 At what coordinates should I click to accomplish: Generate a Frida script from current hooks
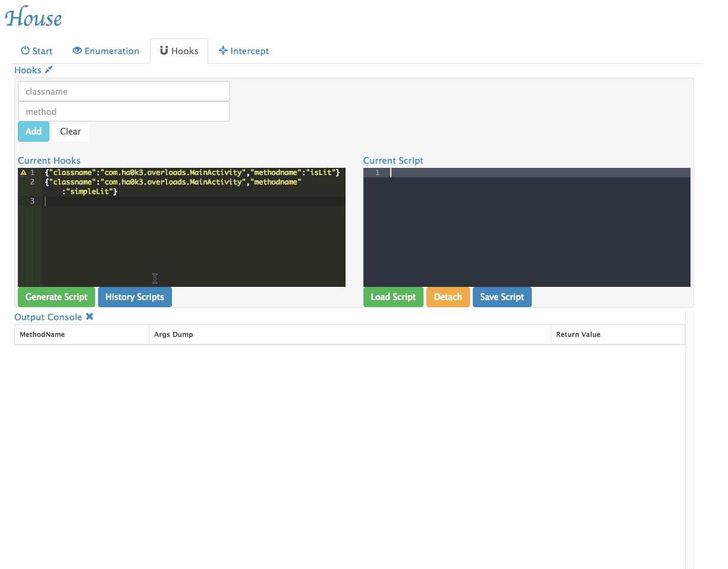56,296
